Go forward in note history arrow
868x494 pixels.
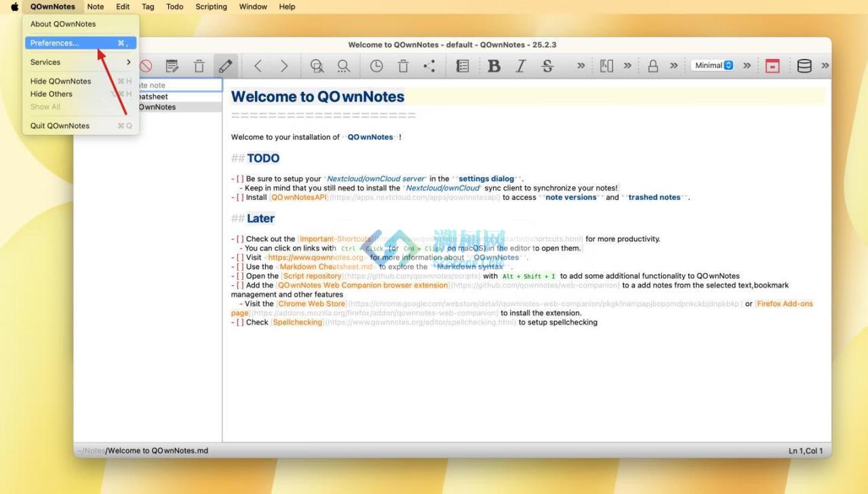pos(284,66)
